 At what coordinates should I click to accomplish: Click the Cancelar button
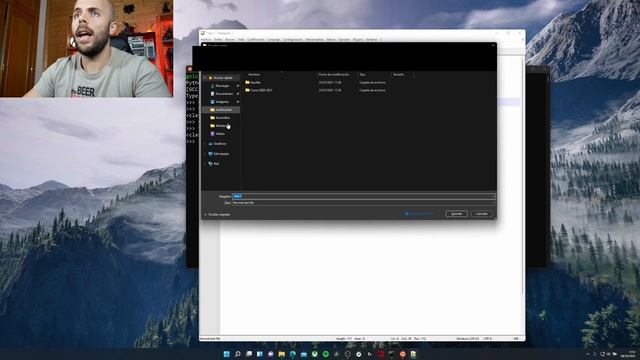pos(482,213)
